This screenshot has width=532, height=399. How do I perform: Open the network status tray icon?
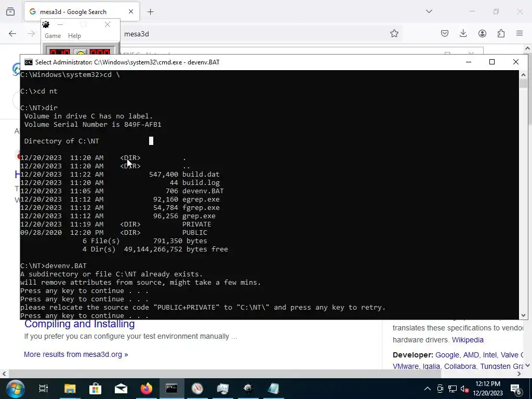click(453, 389)
